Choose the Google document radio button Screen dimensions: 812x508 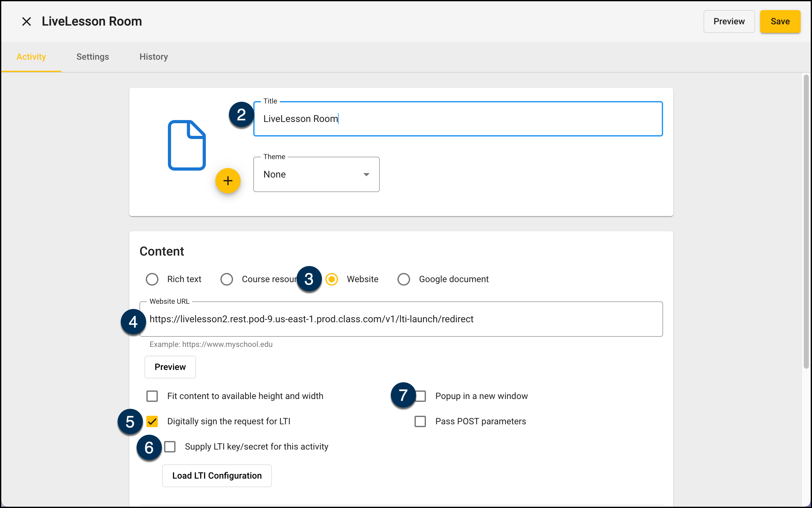click(x=403, y=279)
